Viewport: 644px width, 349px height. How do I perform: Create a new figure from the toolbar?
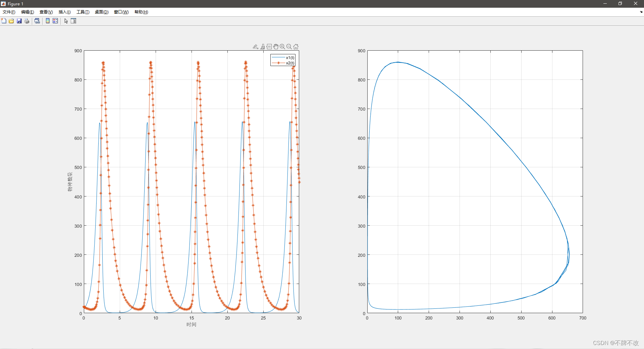click(x=4, y=21)
